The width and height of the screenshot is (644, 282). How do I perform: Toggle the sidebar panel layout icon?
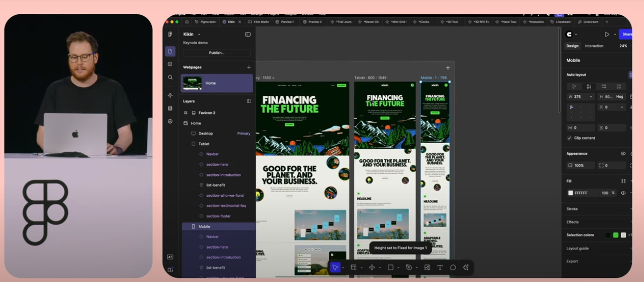pos(248,34)
